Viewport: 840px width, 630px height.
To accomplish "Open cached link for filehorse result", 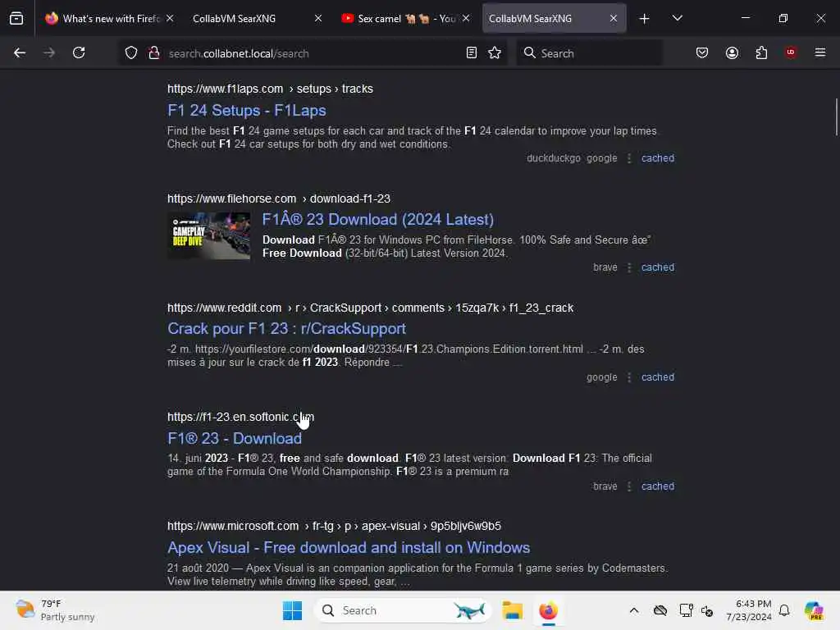I will pyautogui.click(x=658, y=267).
